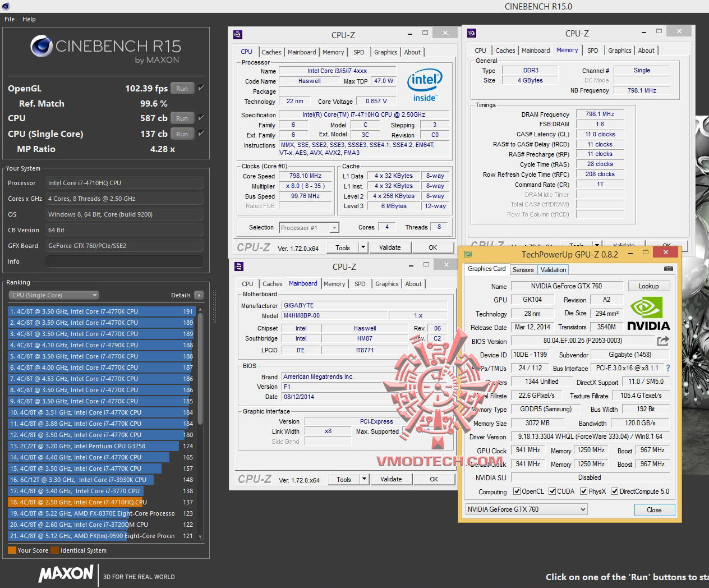This screenshot has height=588, width=709.
Task: Click the Bus Interface question mark icon
Action: 668,368
